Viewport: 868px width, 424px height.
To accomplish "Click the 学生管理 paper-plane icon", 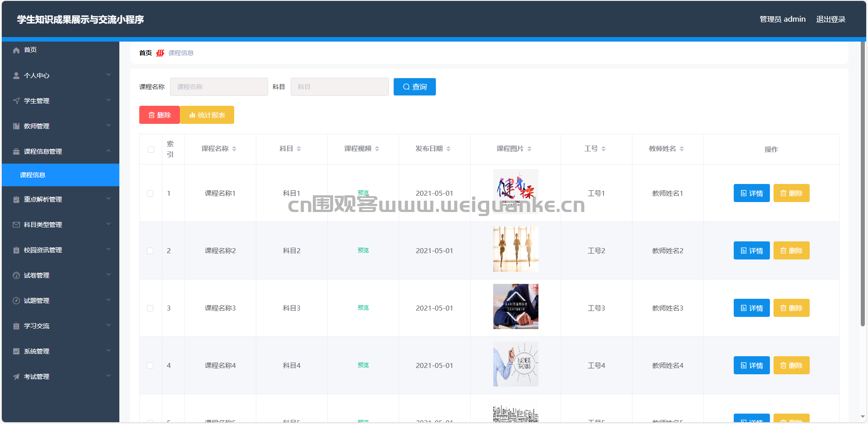I will (16, 101).
